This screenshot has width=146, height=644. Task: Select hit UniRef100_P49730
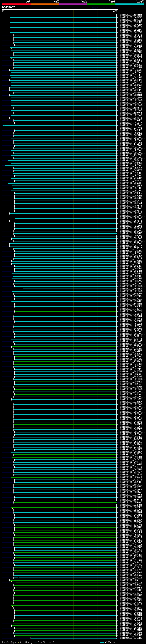pyautogui.click(x=131, y=17)
